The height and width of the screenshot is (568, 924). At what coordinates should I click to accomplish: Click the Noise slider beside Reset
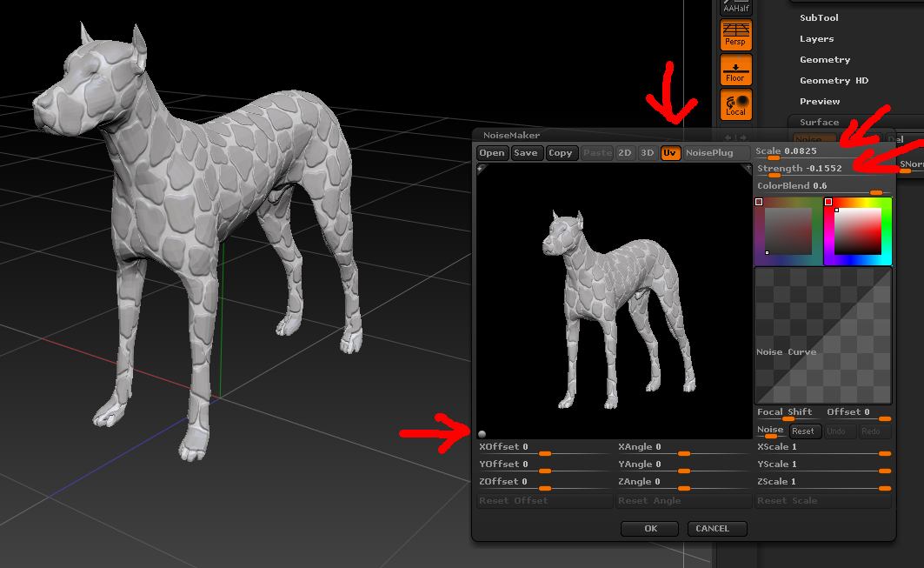(771, 431)
